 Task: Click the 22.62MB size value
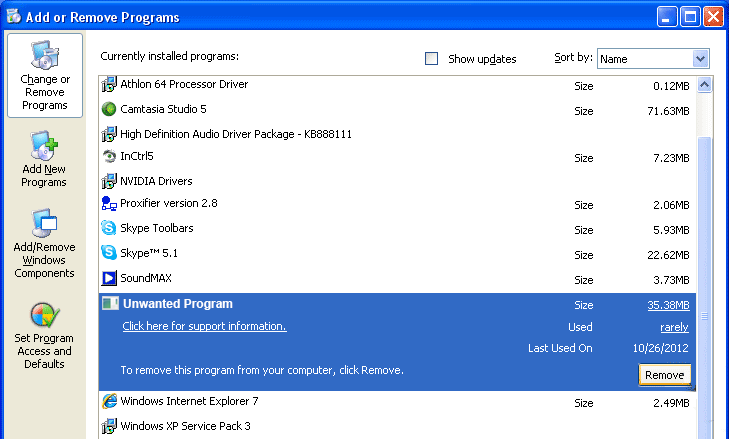(668, 255)
